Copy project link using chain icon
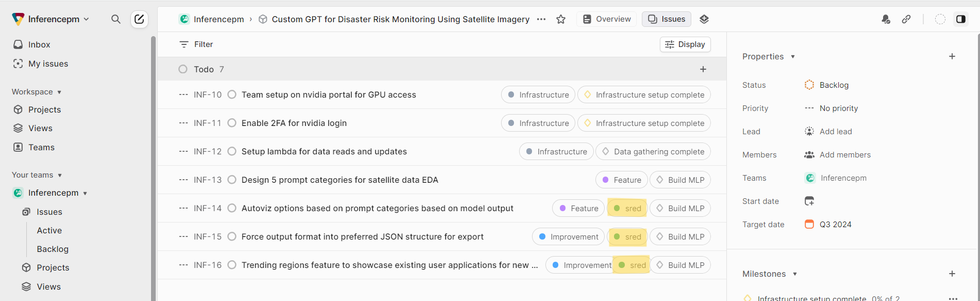 click(x=906, y=19)
